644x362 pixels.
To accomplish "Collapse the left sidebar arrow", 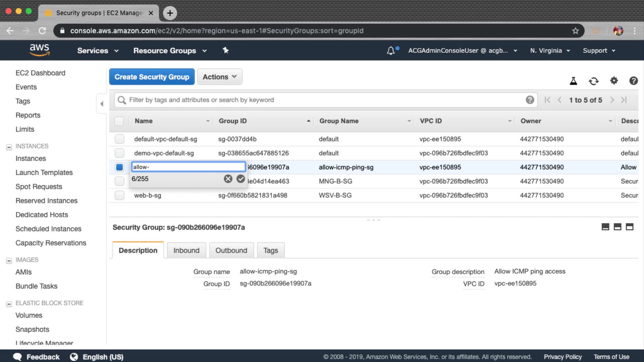I will pyautogui.click(x=102, y=104).
